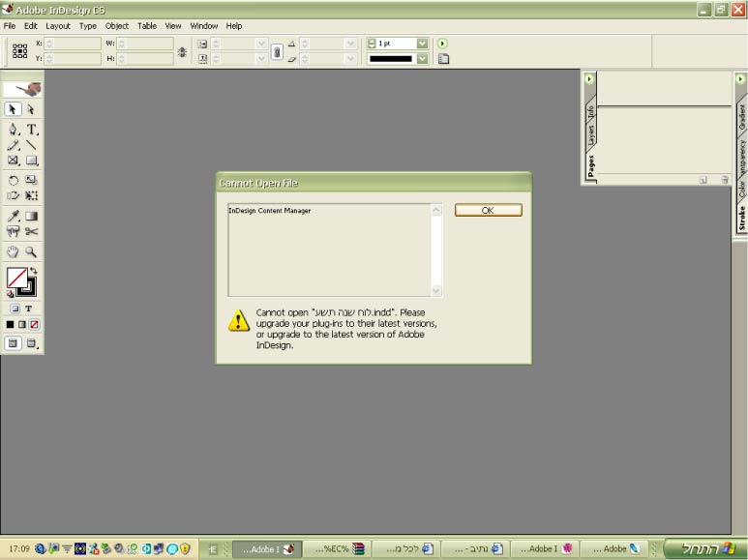The image size is (748, 560).
Task: Click the toggle palettes icon below the Control bar menu arrow
Action: click(443, 59)
